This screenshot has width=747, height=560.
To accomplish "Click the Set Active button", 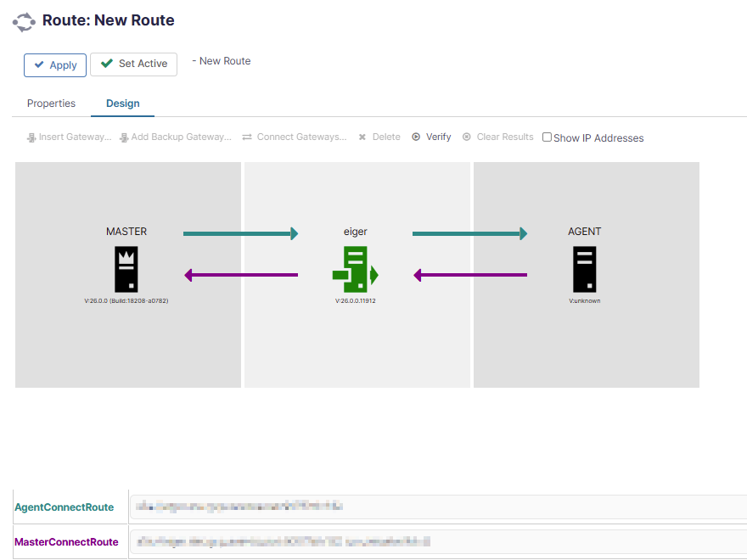I will click(134, 64).
